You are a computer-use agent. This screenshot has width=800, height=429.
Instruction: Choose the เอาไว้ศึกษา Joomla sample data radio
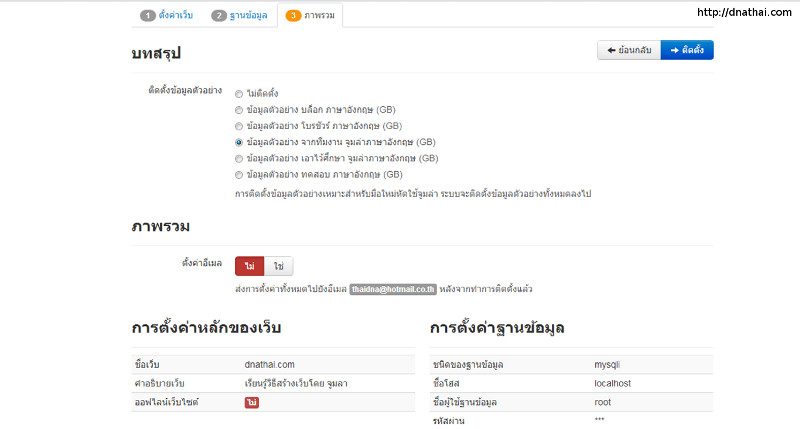(x=238, y=158)
